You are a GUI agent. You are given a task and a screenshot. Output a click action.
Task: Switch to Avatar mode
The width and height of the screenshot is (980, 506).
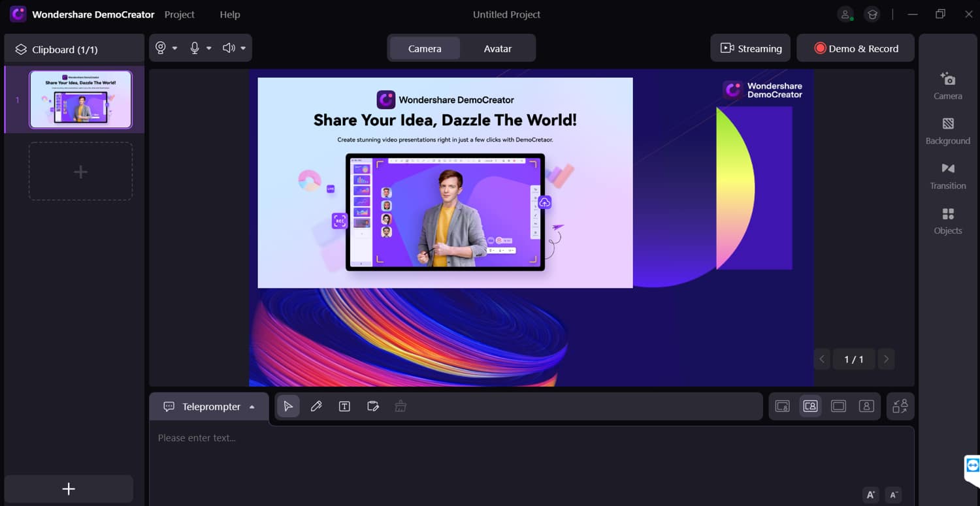click(x=497, y=48)
